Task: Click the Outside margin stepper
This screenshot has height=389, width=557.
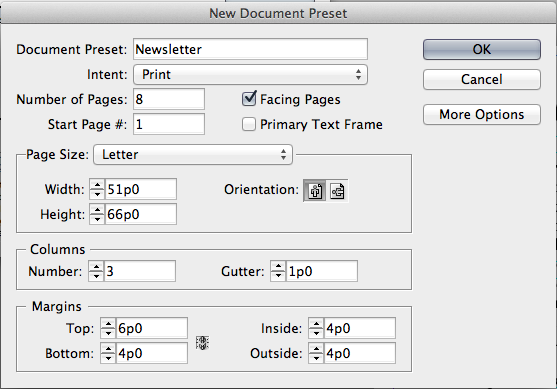Action: pyautogui.click(x=316, y=353)
